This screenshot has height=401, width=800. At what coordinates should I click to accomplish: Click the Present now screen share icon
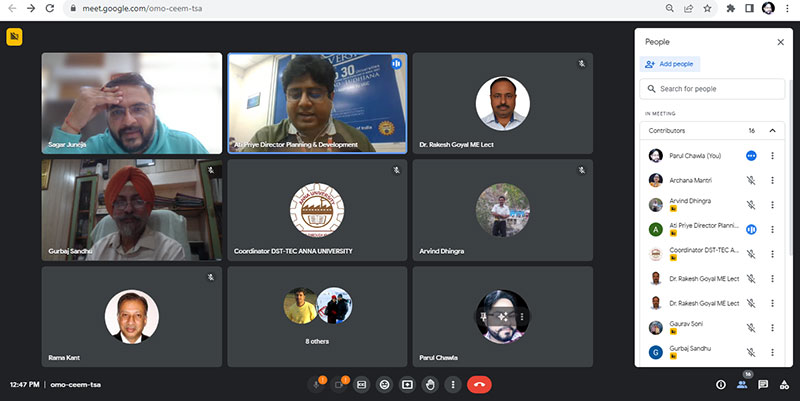click(x=407, y=383)
